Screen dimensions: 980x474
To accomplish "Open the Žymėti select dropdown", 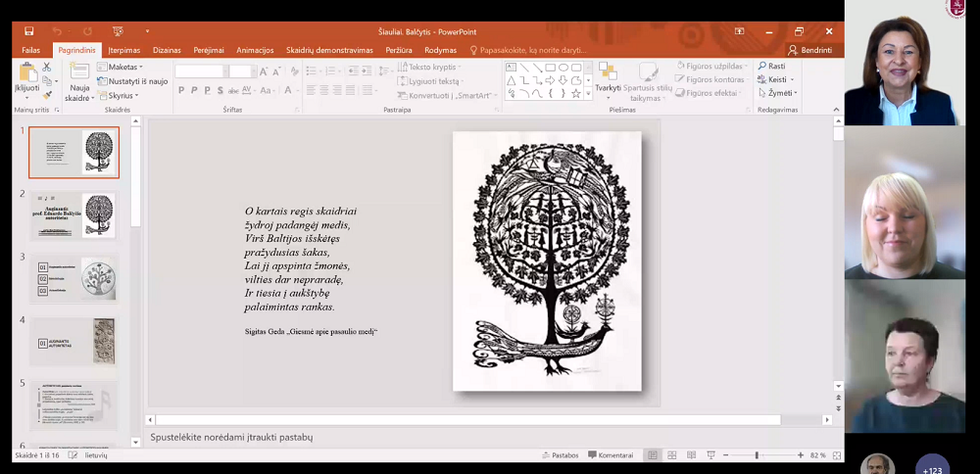I will point(778,93).
